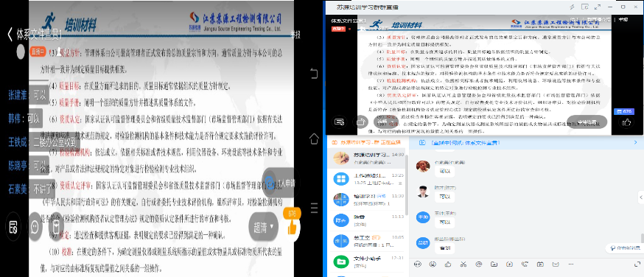Click the 676 viewer count badge in desktop live
The width and height of the screenshot is (644, 277).
[623, 111]
